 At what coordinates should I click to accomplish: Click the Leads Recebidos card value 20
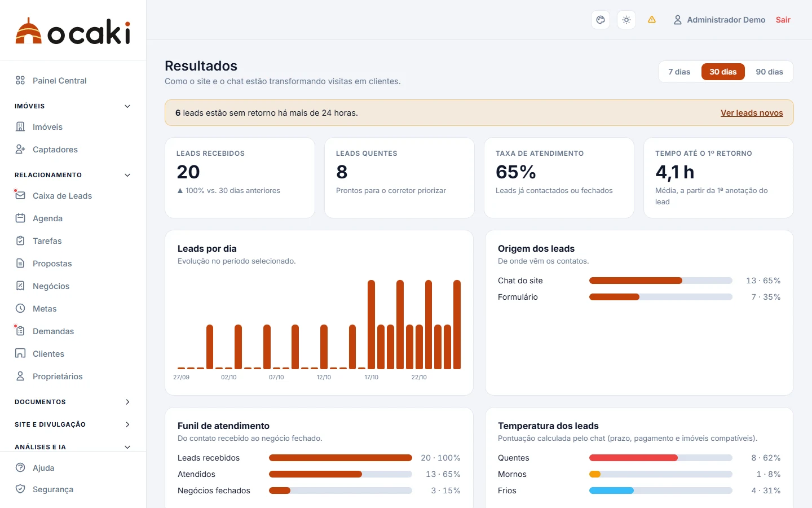[188, 172]
